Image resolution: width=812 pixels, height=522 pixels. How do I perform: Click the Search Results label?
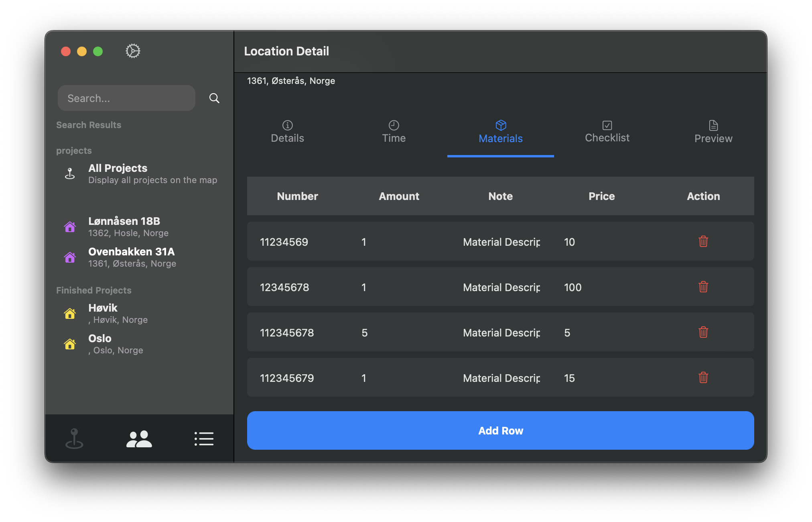pyautogui.click(x=89, y=124)
